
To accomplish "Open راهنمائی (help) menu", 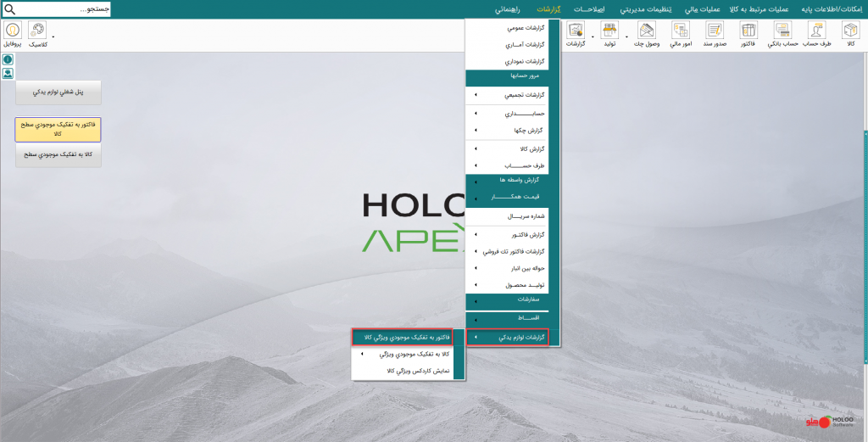I will click(507, 9).
